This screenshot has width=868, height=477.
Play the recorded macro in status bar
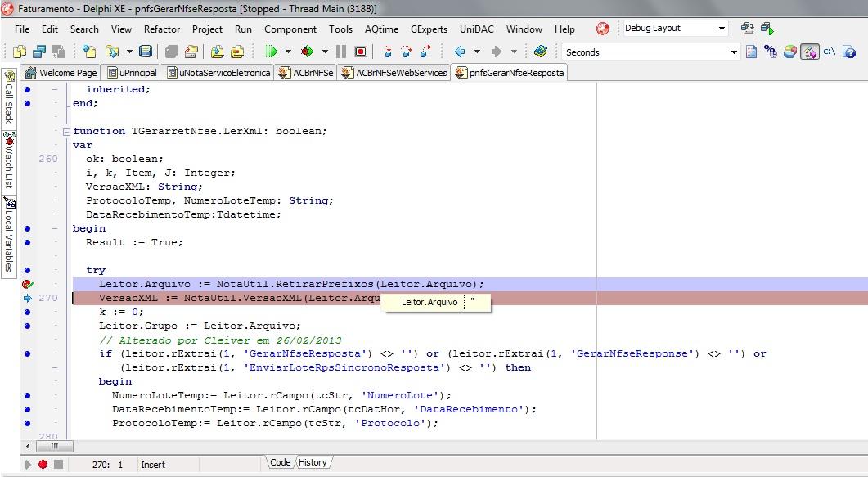click(27, 465)
